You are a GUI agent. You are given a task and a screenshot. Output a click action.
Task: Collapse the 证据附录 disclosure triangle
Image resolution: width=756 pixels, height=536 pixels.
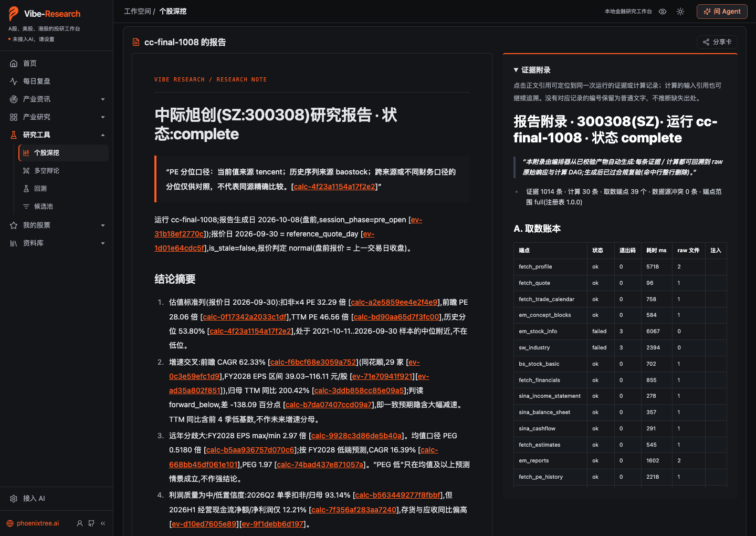tap(516, 70)
